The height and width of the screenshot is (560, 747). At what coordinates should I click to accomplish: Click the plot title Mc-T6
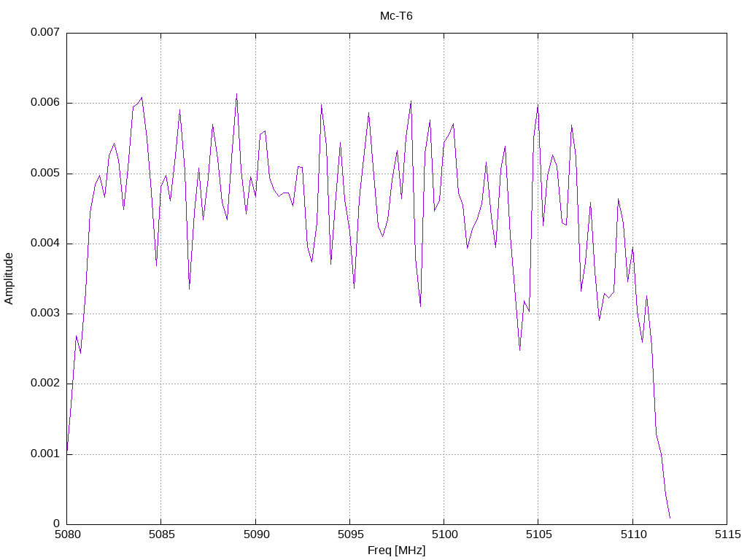(396, 16)
